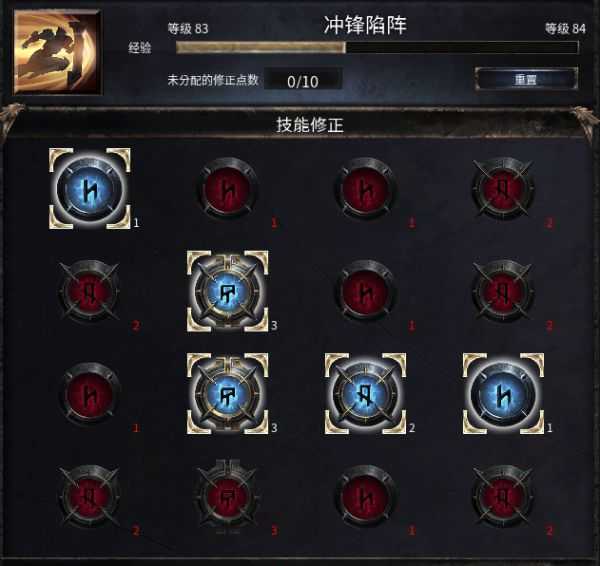Viewport: 600px width, 566px height.
Task: Select the 冲锋陷阵 skill portrait icon
Action: [57, 52]
